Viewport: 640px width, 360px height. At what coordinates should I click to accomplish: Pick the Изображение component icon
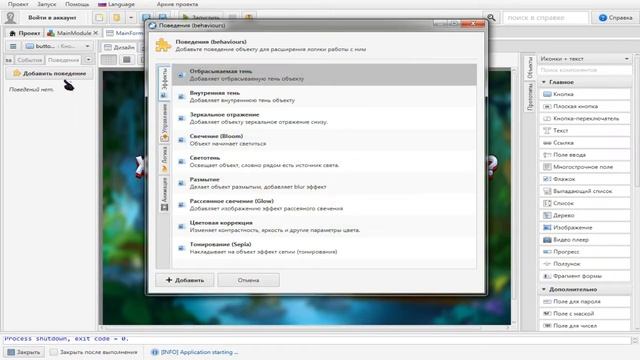[547, 228]
